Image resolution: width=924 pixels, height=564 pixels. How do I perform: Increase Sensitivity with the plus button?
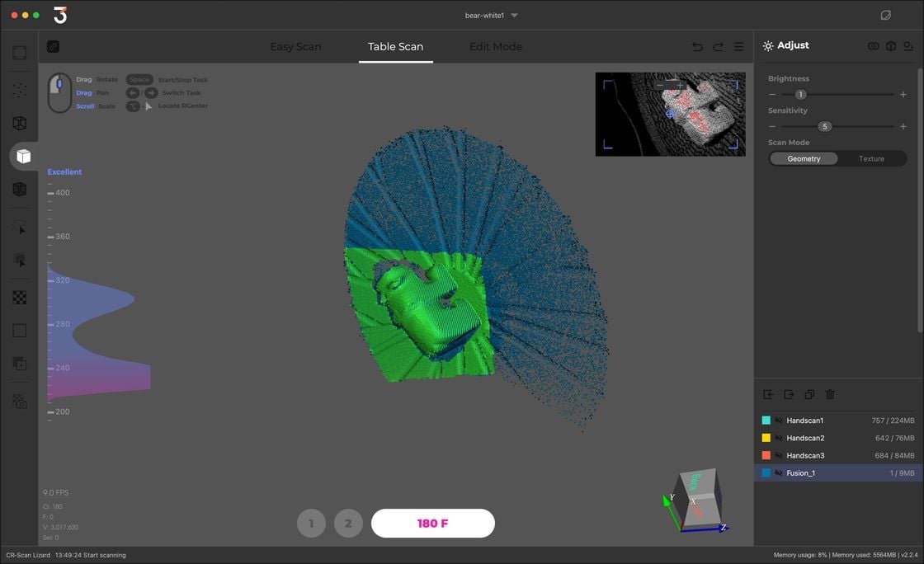[x=903, y=127]
